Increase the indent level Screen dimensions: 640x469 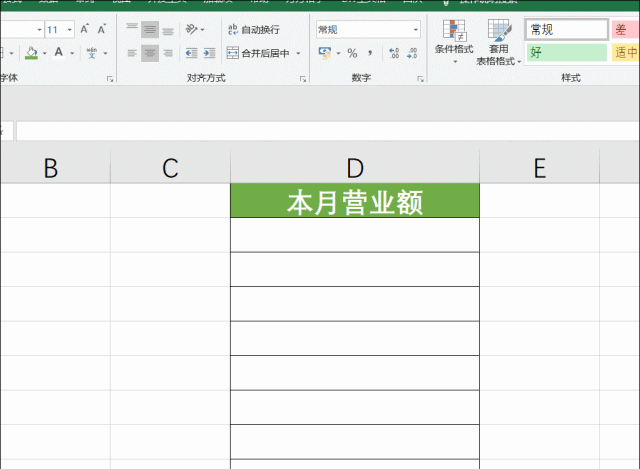209,53
